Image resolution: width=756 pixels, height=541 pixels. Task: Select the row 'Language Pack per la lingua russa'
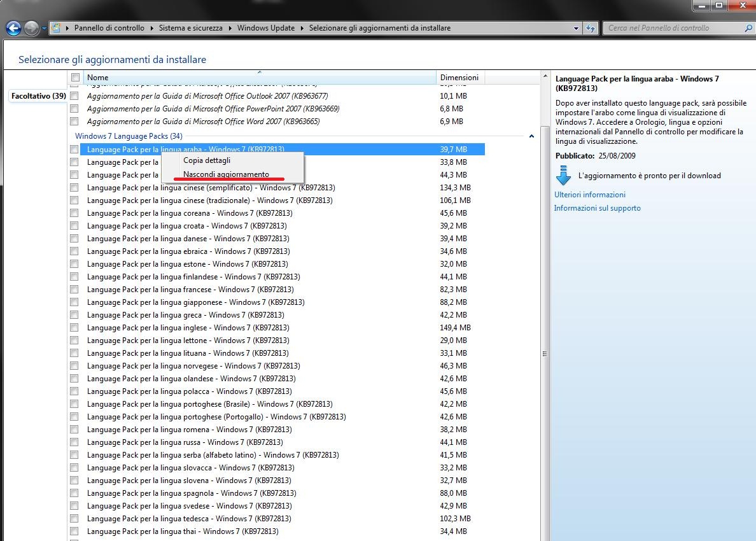(x=282, y=442)
